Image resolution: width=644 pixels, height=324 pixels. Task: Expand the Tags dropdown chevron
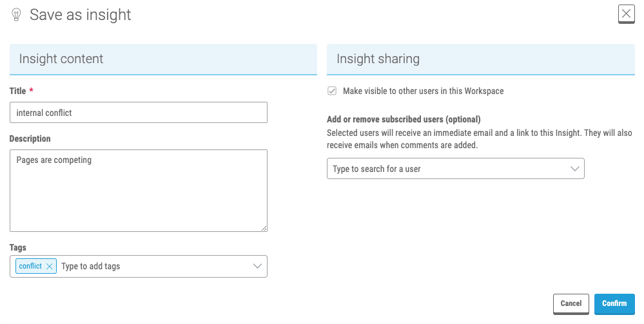tap(257, 266)
